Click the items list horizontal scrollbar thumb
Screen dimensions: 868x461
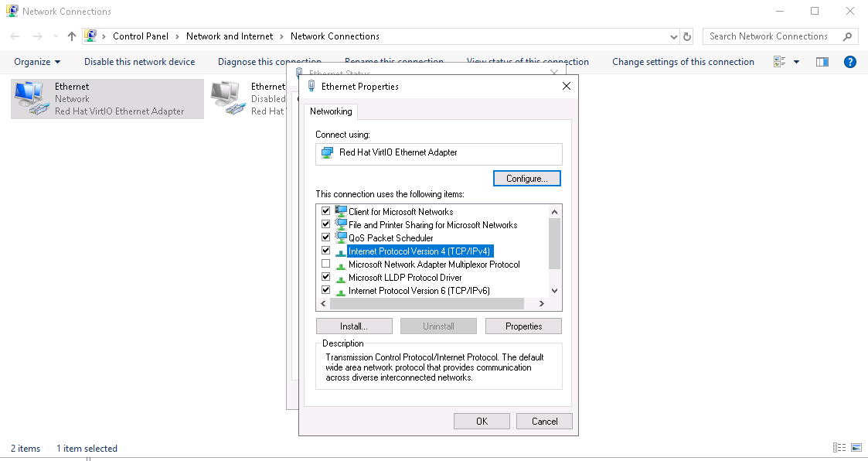tap(427, 304)
